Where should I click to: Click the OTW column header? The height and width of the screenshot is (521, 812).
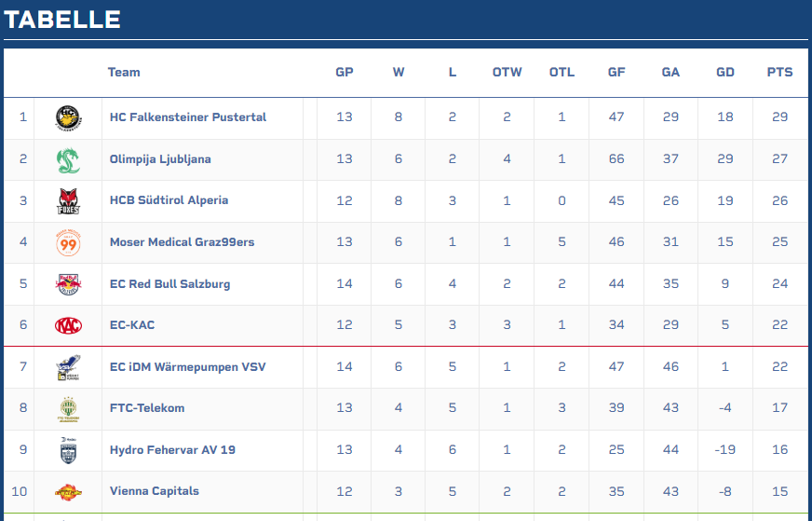pos(507,73)
